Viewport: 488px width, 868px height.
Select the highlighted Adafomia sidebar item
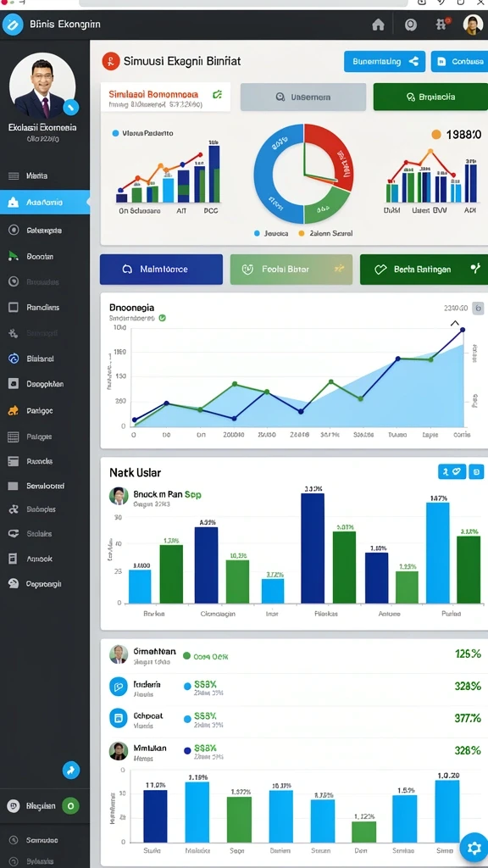[45, 203]
